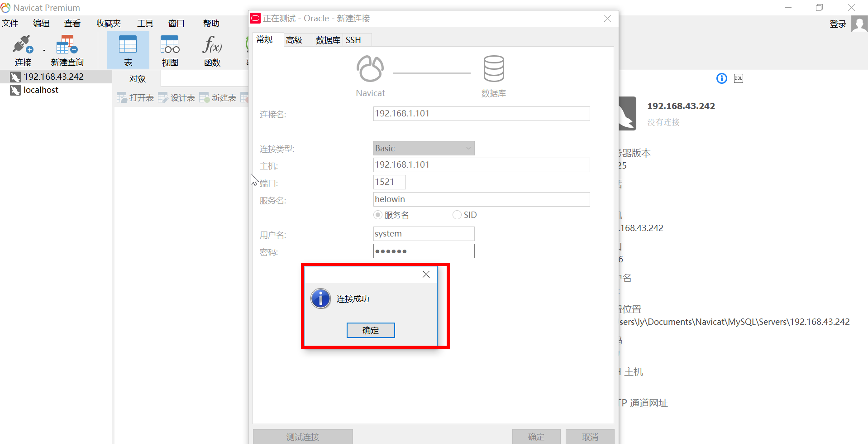Click the 对象 tab in main window
Screen dimensions: 868x444
click(x=138, y=78)
